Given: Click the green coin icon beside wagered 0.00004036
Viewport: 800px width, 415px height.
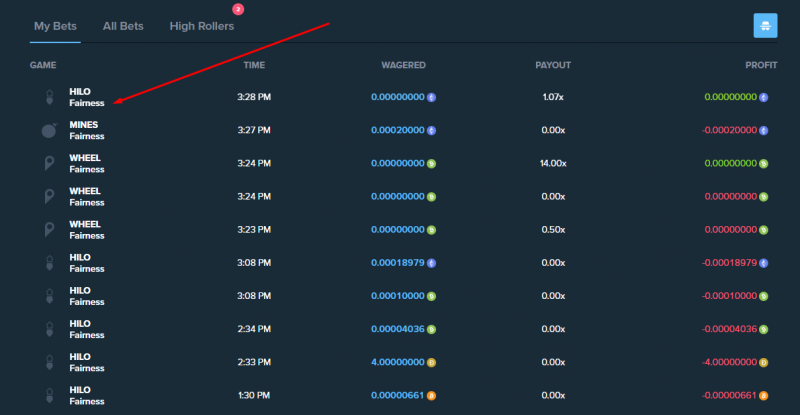Looking at the screenshot, I should (x=431, y=329).
